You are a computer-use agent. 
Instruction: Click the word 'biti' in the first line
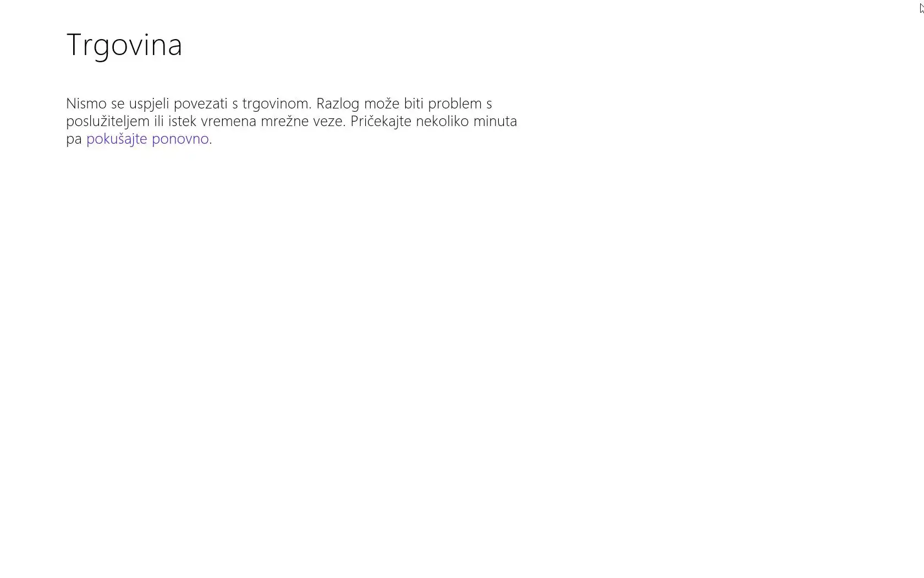414,103
